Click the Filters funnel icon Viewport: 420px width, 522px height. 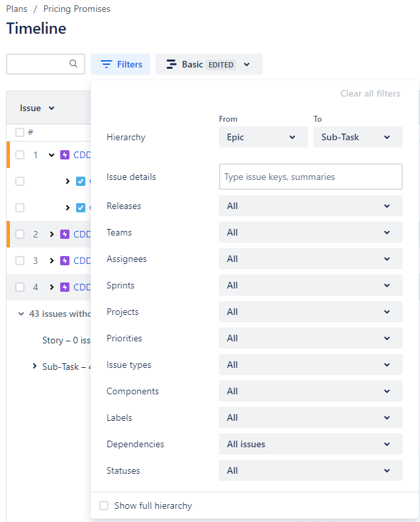pos(106,64)
